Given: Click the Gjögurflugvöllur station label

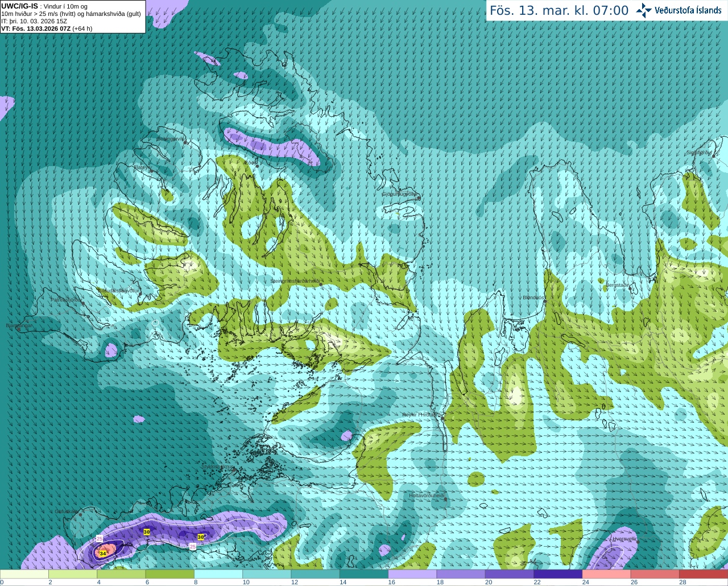Looking at the screenshot, I should coord(400,194).
